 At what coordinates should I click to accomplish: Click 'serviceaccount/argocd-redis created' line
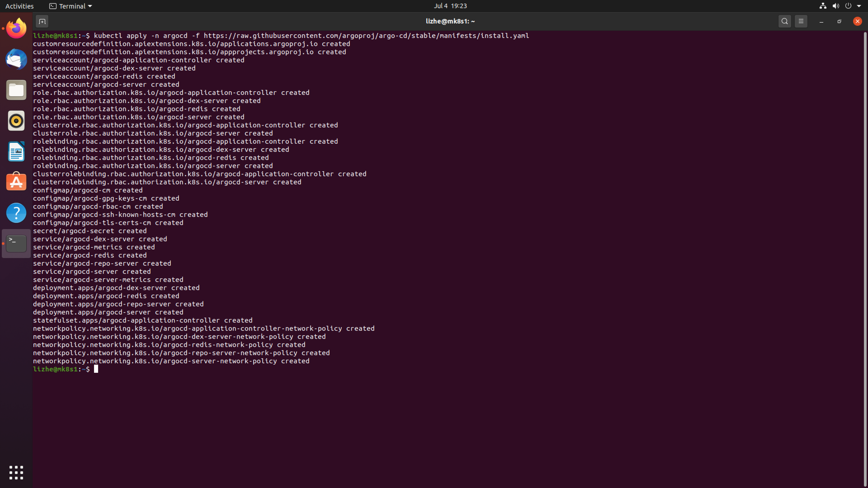point(104,76)
